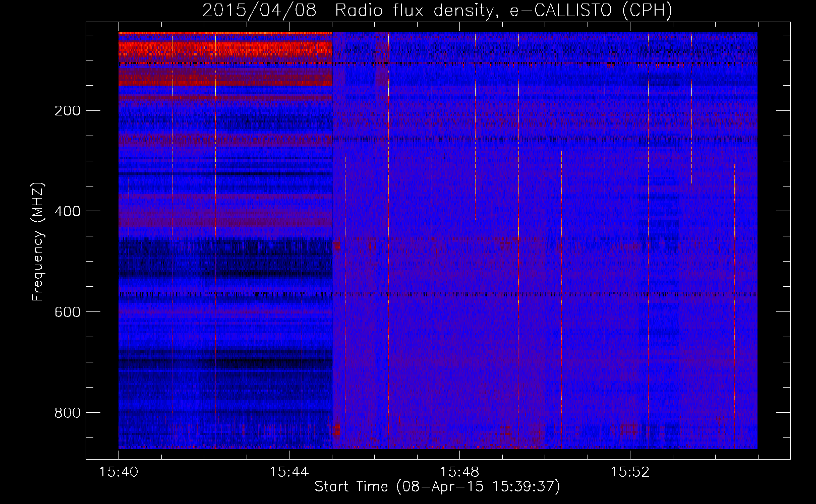Click the plot title 'Radio flux density, e-CALLISTO (CPH)'
Screen dimensions: 816x504
[x=503, y=11]
